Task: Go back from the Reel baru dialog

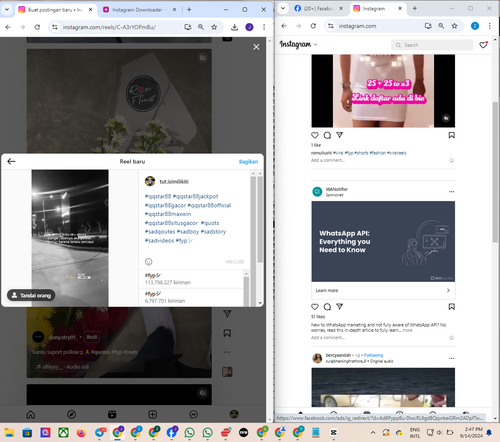Action: 11,162
